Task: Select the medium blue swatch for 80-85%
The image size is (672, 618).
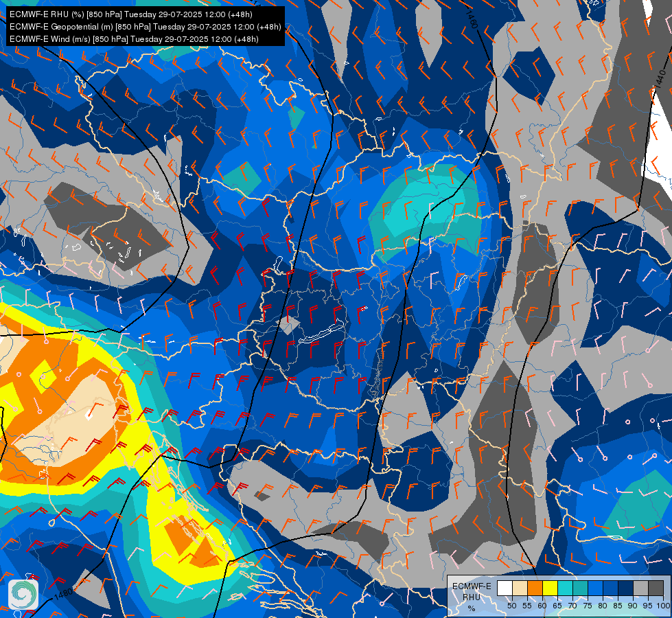Action: tap(611, 588)
